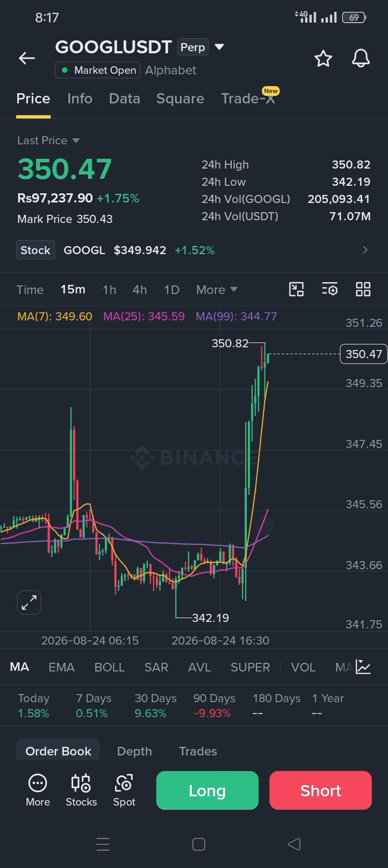Viewport: 388px width, 868px height.
Task: Open the GOOGLUSDT pair selector dropdown
Action: [x=219, y=47]
